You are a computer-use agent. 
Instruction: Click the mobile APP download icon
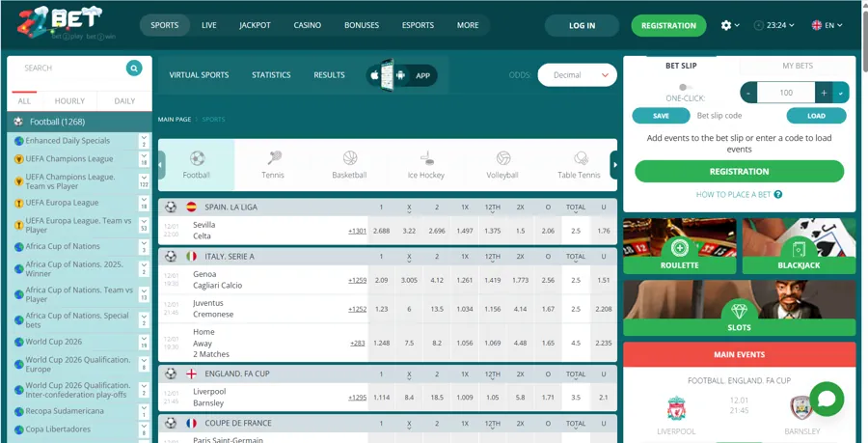(x=402, y=75)
